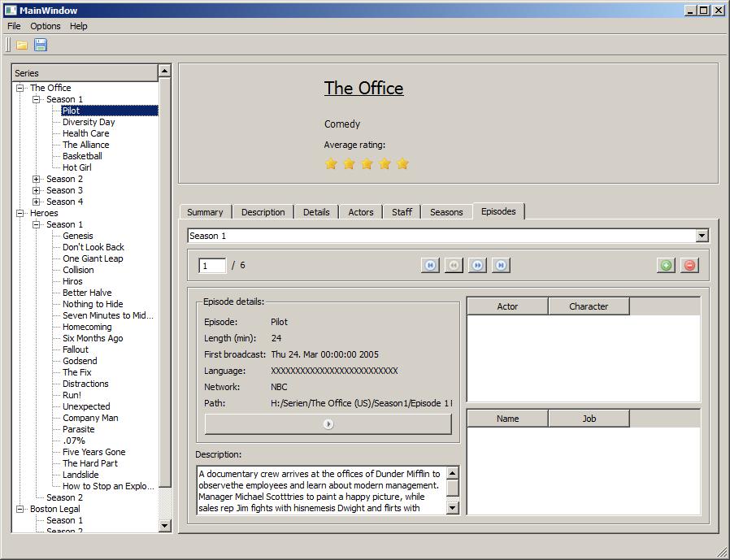Select Basketball episode

[82, 156]
